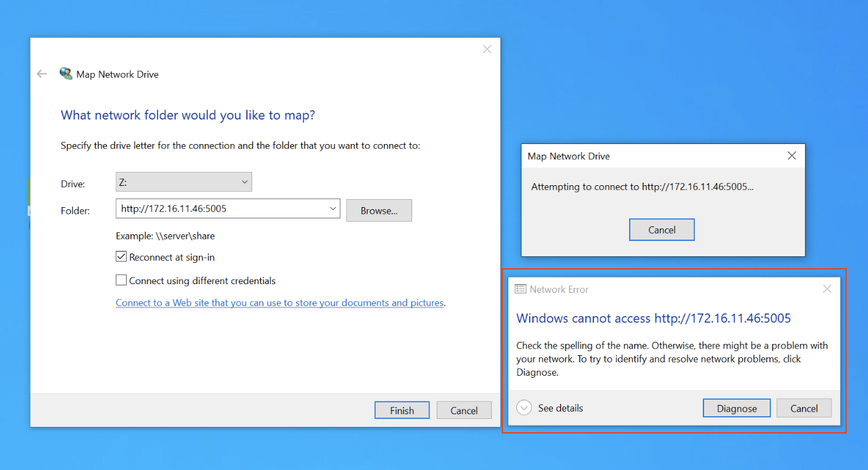Close the Map Network Drive wizard window

pos(487,49)
